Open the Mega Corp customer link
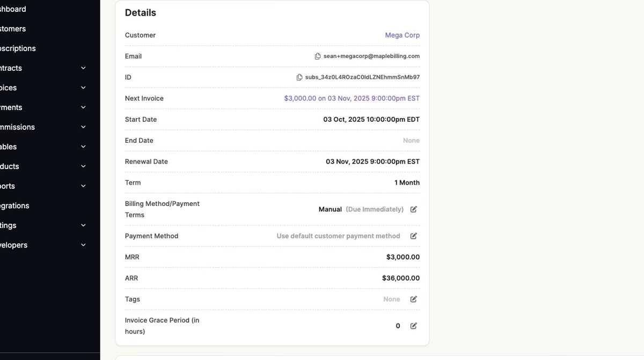This screenshot has width=644, height=360. 402,35
